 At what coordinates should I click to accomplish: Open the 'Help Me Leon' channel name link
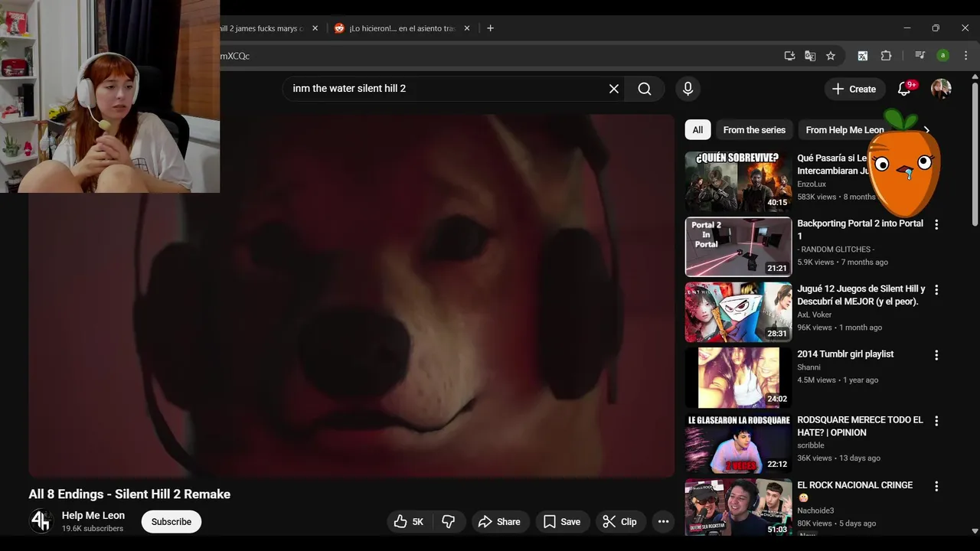pyautogui.click(x=93, y=516)
